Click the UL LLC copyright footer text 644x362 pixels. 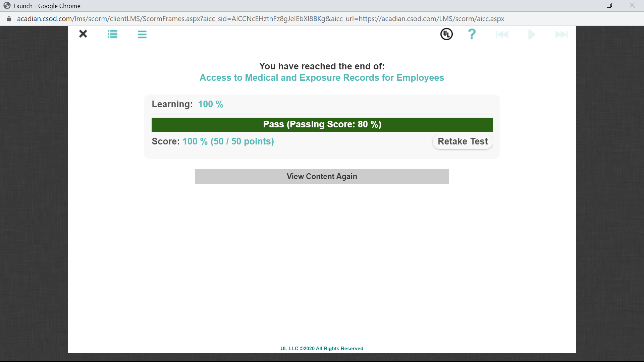[322, 349]
